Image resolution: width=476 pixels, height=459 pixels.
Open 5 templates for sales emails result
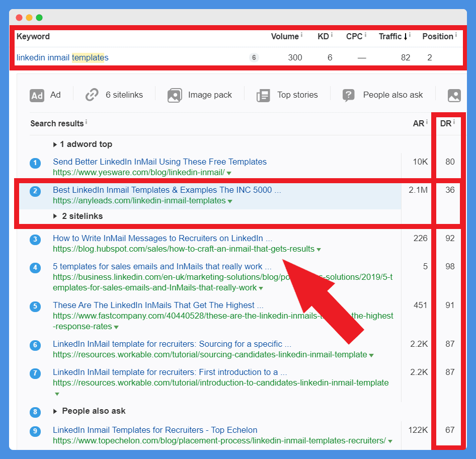click(162, 267)
